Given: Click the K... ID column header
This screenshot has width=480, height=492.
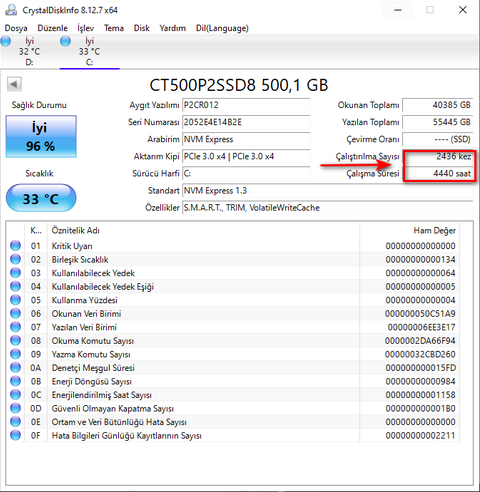Looking at the screenshot, I should click(36, 230).
